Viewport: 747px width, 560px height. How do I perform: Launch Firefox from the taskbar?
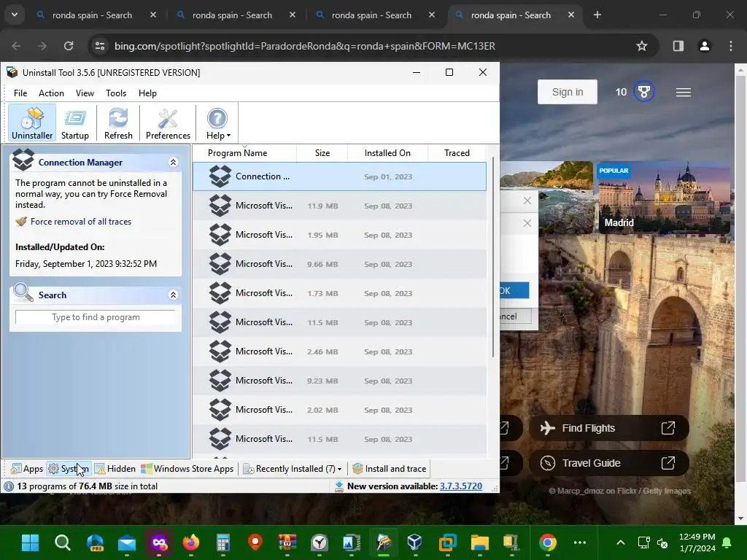tap(191, 542)
